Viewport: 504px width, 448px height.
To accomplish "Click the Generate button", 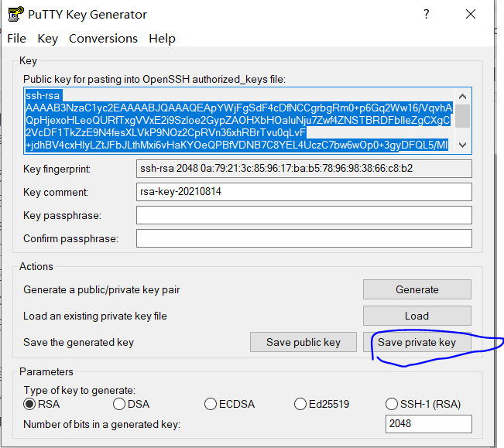I will coord(417,289).
